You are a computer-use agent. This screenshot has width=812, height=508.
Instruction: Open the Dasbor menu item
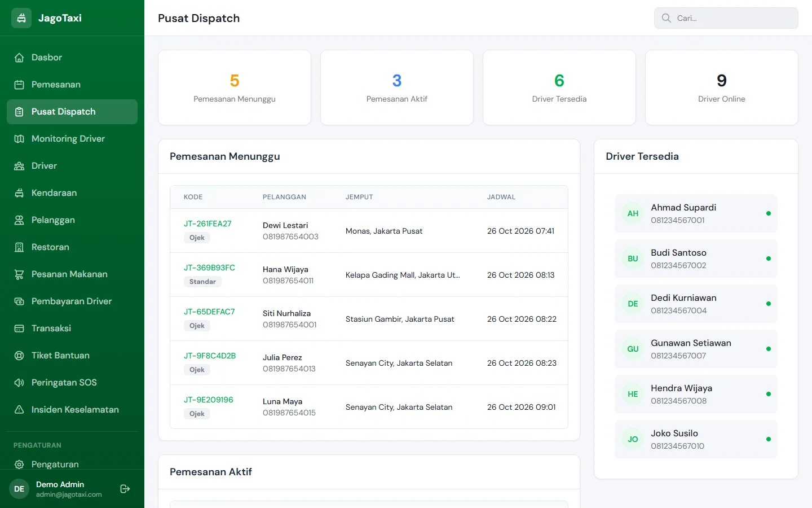pyautogui.click(x=72, y=58)
